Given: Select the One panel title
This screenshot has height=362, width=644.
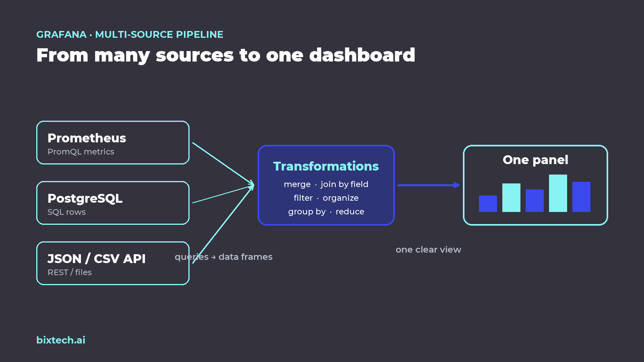Looking at the screenshot, I should pyautogui.click(x=535, y=160).
